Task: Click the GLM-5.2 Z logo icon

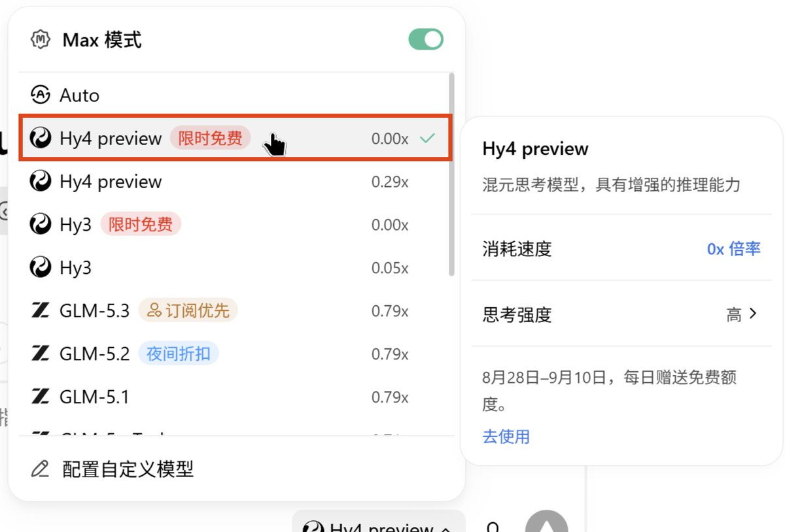Action: [41, 354]
